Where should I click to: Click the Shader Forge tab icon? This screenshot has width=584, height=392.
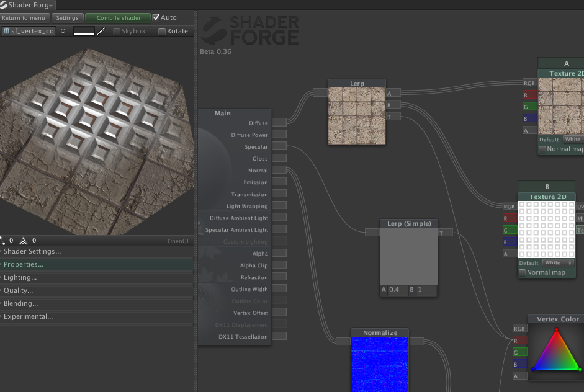coord(3,5)
